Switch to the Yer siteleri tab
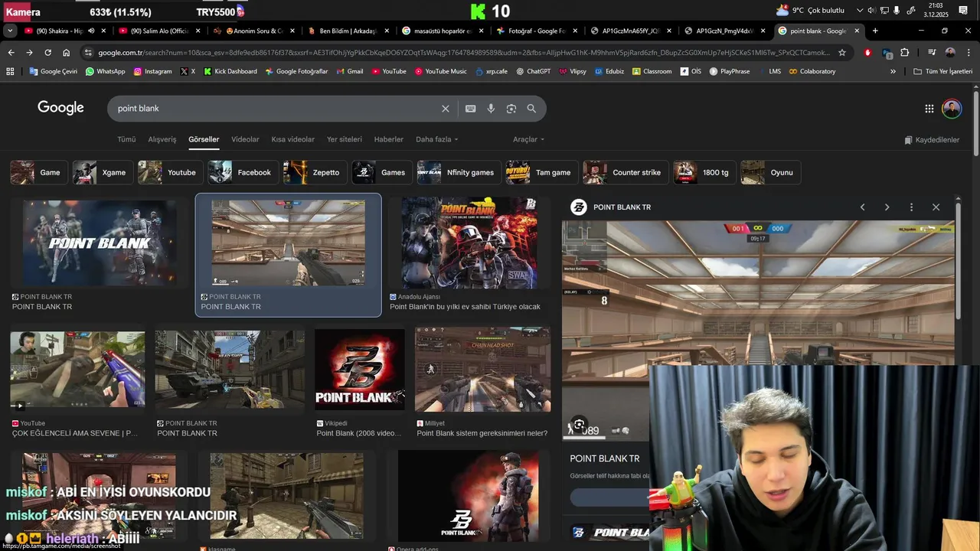 point(345,139)
